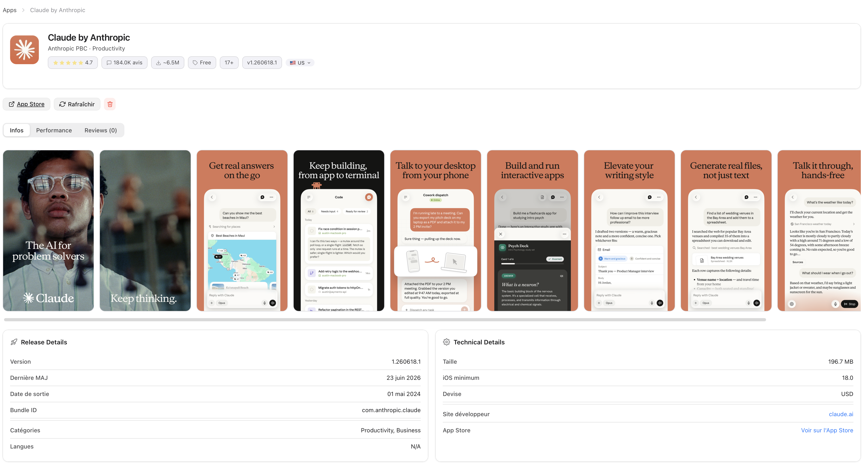Click the red trash delete icon
Image resolution: width=868 pixels, height=468 pixels.
[x=110, y=104]
